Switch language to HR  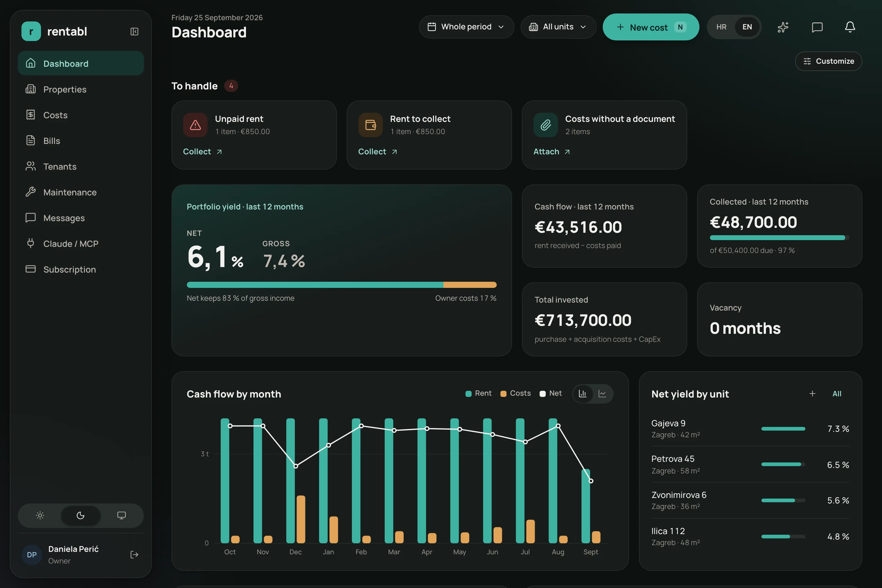click(x=721, y=27)
